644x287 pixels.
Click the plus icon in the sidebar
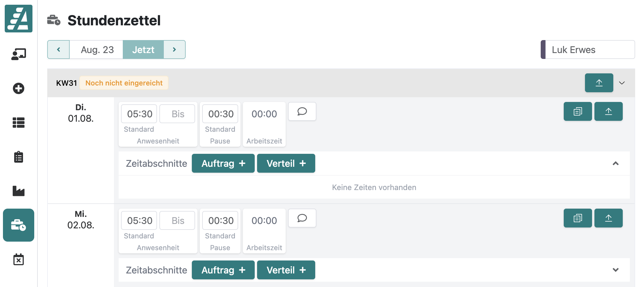(19, 88)
